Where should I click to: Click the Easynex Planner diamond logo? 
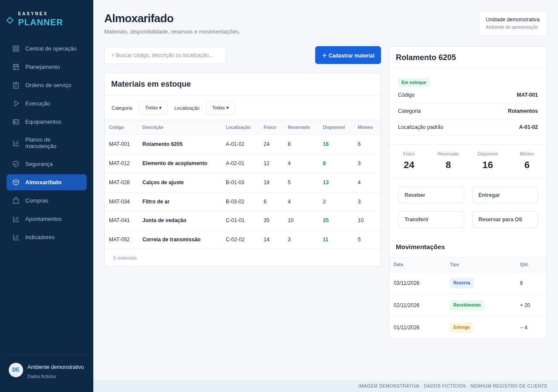10,20
